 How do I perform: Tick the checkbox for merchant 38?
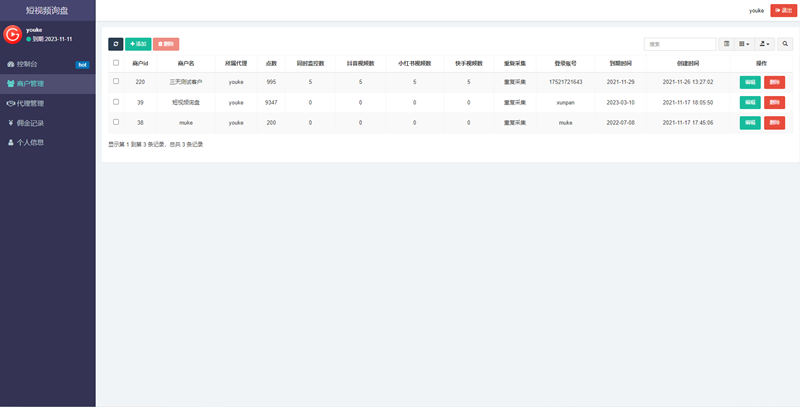click(x=116, y=122)
